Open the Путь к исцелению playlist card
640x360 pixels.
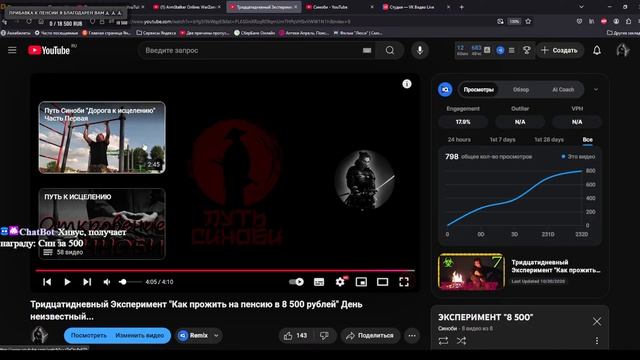point(102,224)
